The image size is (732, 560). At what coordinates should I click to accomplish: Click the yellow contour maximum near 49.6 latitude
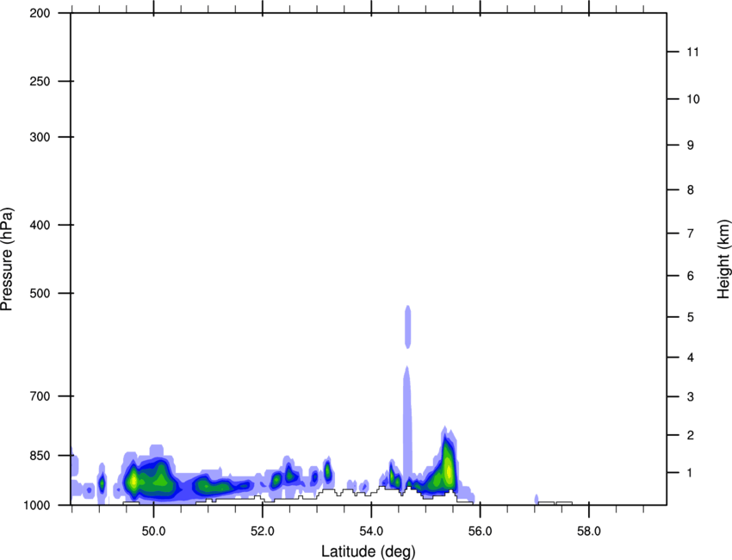[x=133, y=480]
